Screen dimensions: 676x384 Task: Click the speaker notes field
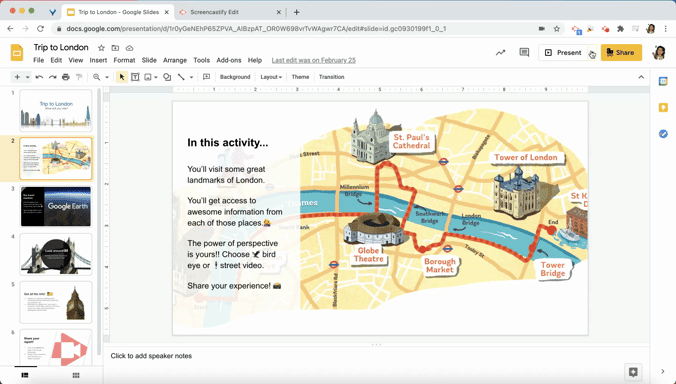(376, 356)
